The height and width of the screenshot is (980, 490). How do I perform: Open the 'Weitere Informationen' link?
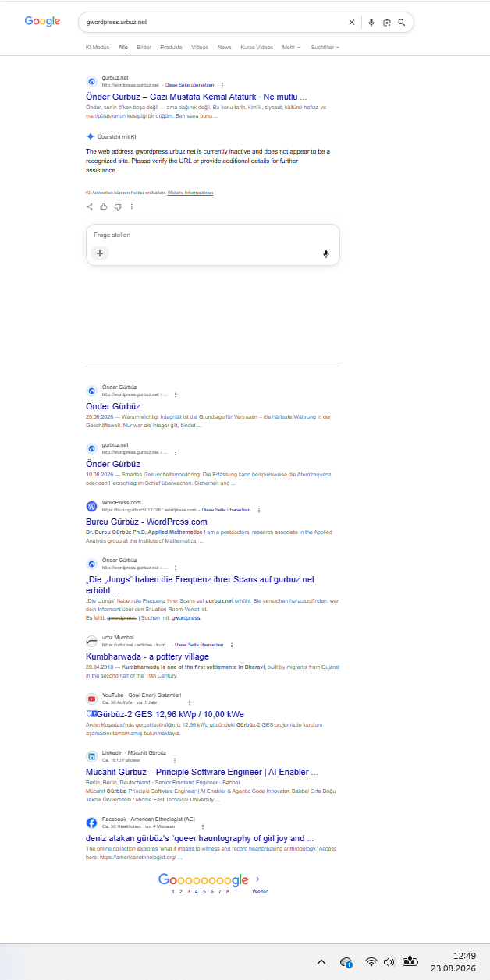(190, 193)
